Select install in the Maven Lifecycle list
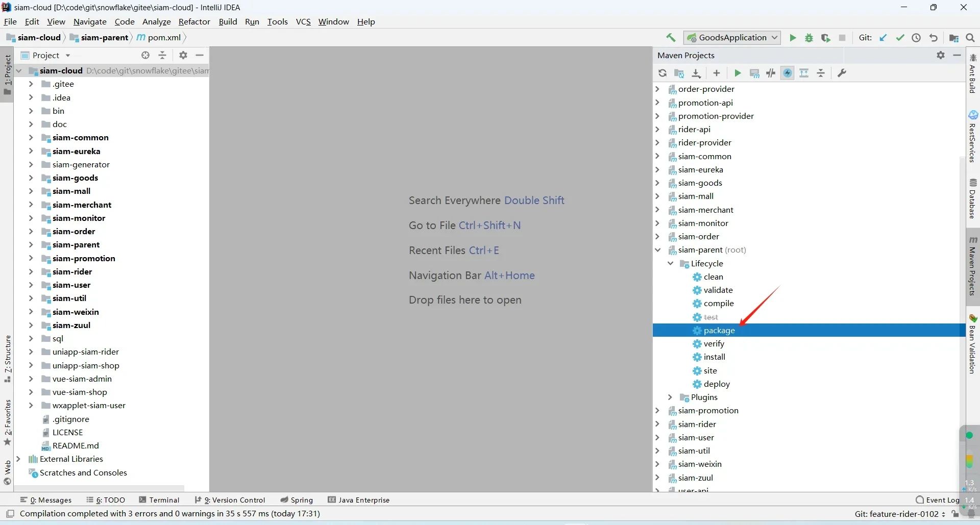Image resolution: width=980 pixels, height=525 pixels. point(714,357)
